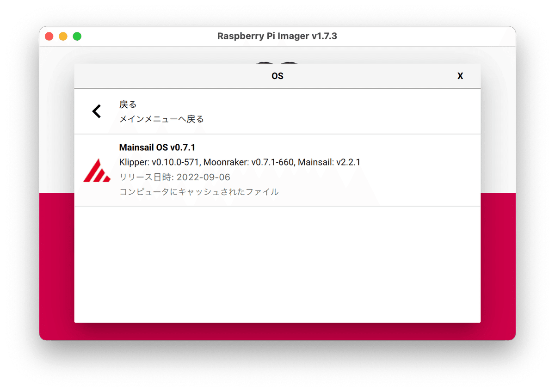This screenshot has width=555, height=392.
Task: Close the Raspberry Pi Imager window
Action: click(49, 36)
